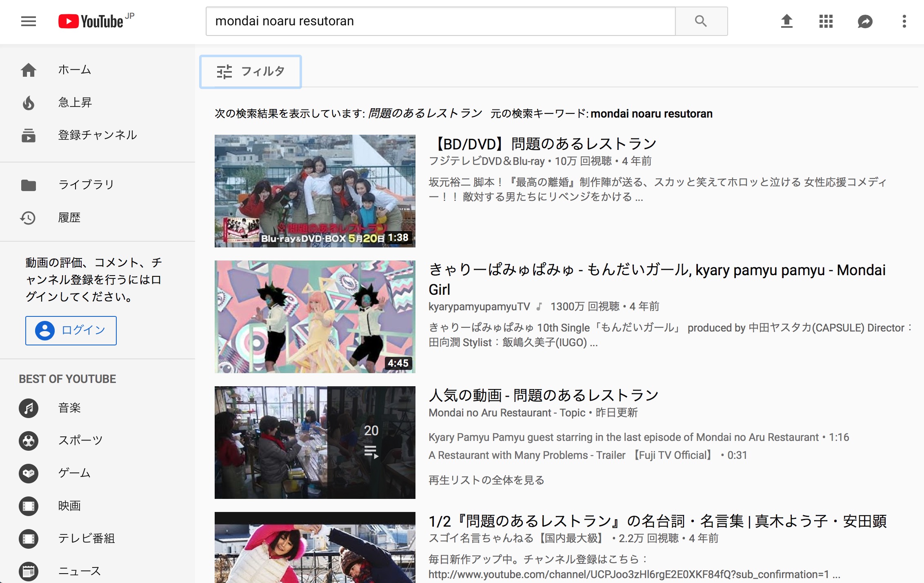Open the kyarypamyupamyuTV channel link
The height and width of the screenshot is (583, 924).
[479, 307]
